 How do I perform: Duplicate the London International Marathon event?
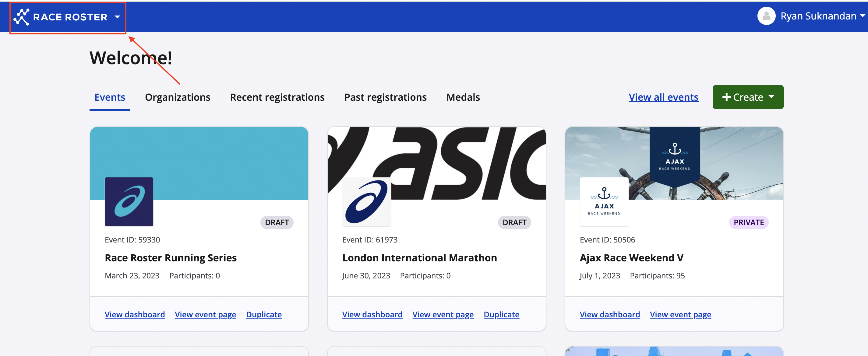[x=501, y=314]
